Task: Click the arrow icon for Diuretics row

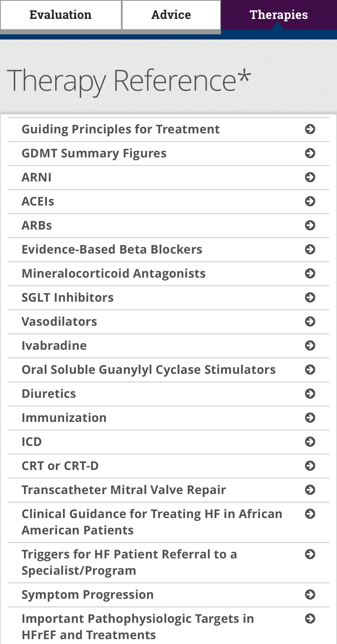Action: tap(310, 394)
